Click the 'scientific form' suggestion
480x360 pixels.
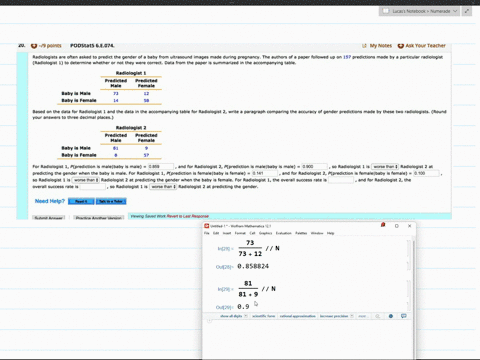tap(264, 316)
